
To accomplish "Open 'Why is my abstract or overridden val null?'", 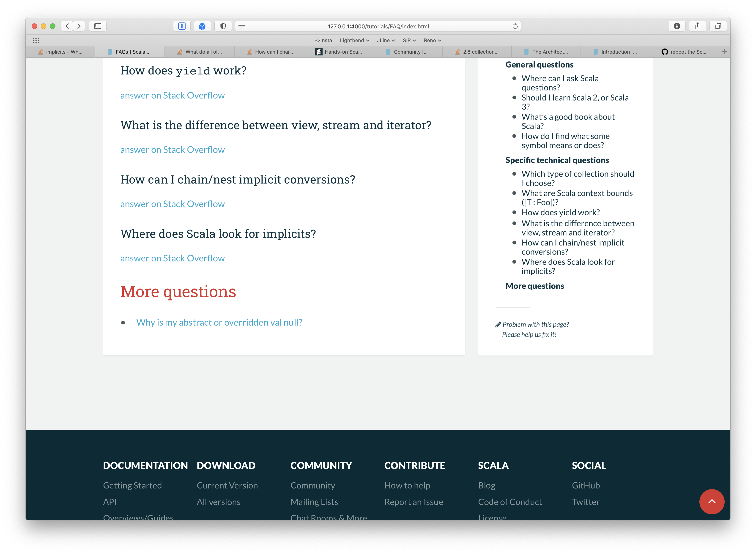I will click(219, 322).
